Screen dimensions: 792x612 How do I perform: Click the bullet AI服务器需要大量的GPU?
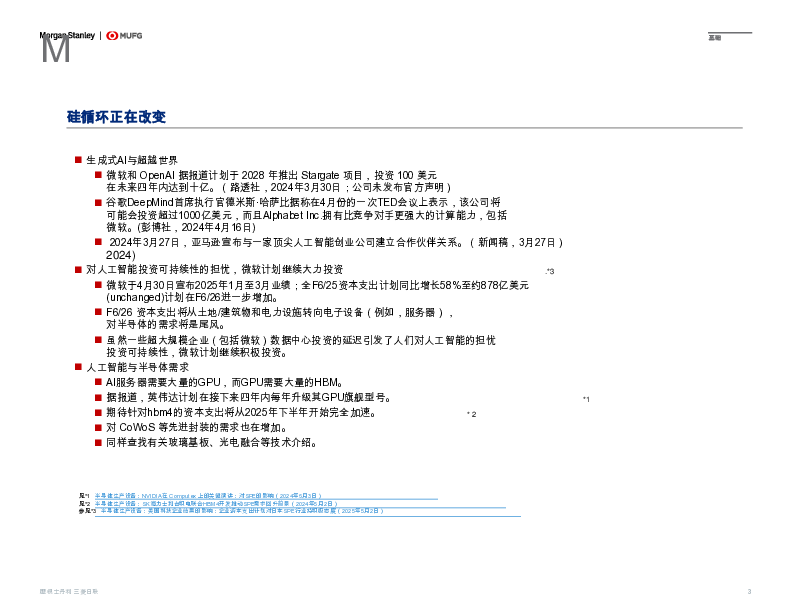point(225,382)
